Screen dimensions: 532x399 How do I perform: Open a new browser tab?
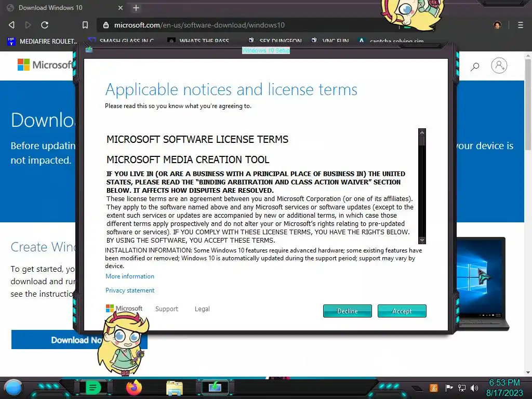click(136, 8)
